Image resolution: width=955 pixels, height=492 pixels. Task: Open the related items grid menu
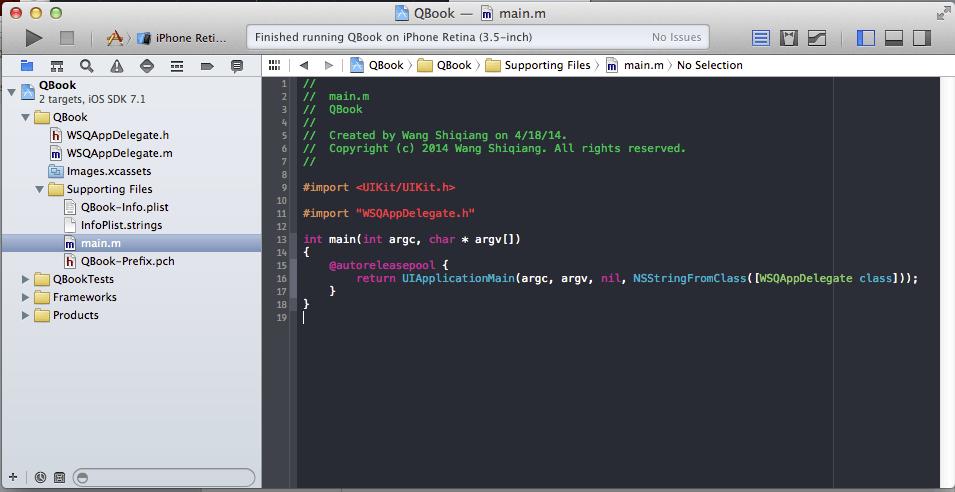275,65
